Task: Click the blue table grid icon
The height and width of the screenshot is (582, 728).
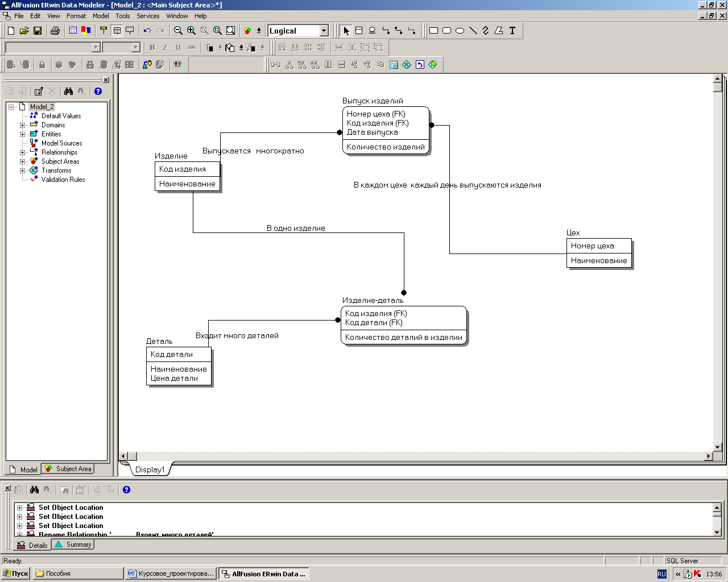Action: click(x=73, y=31)
